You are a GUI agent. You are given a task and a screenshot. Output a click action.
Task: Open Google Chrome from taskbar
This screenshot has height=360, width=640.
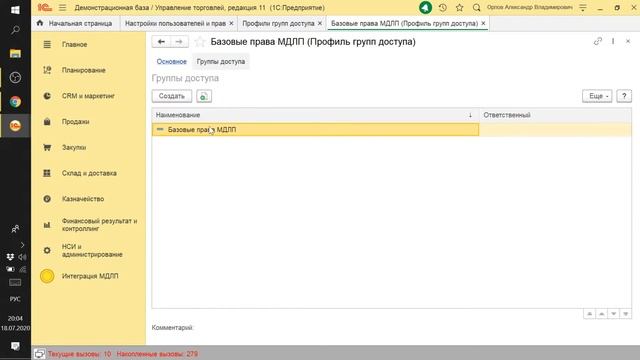point(15,102)
